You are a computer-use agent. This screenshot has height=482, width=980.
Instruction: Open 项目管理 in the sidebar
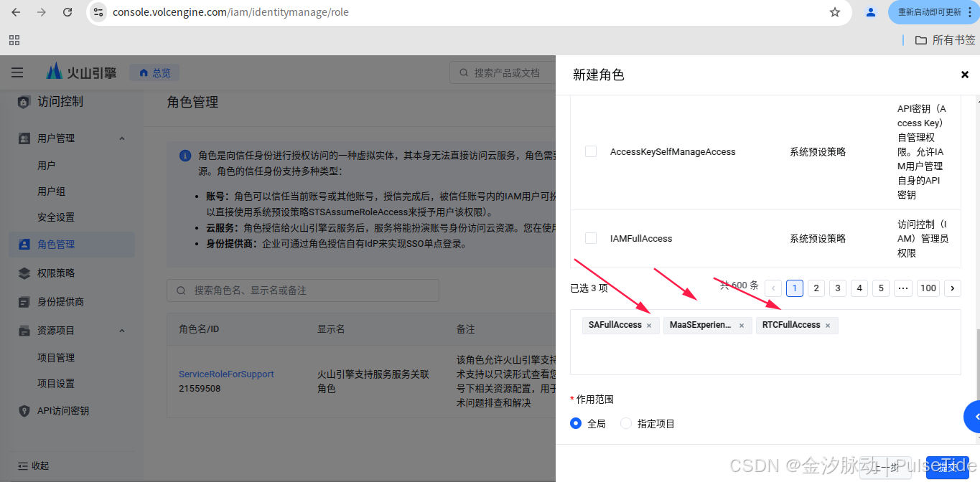56,358
